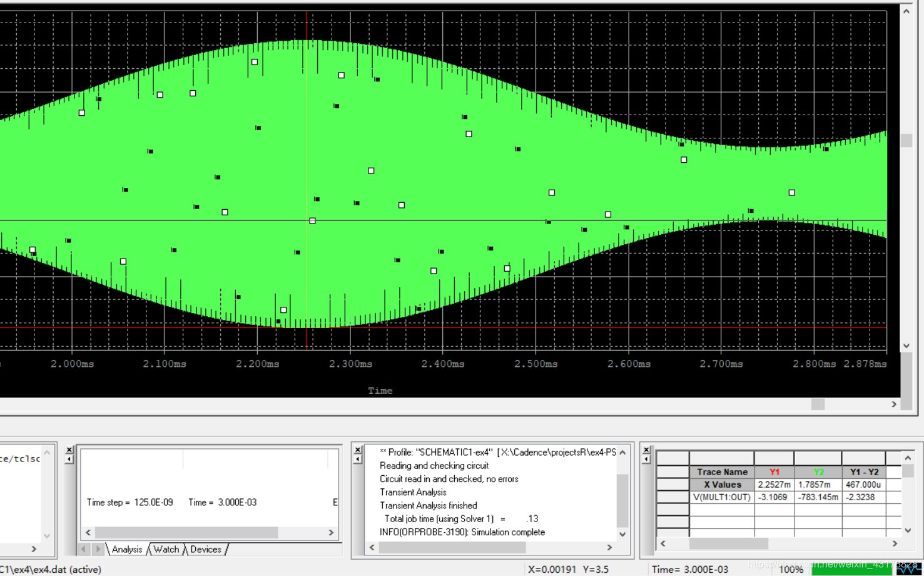Click scroll-down arrow of cursor table

click(x=908, y=530)
